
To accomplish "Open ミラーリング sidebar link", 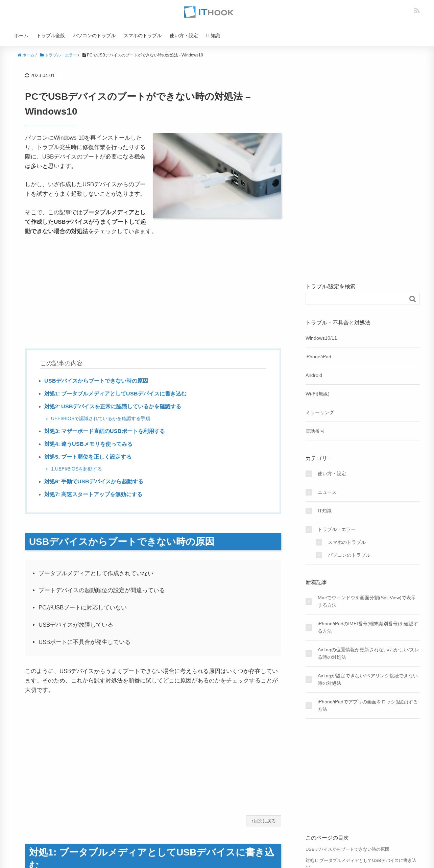I will [320, 412].
